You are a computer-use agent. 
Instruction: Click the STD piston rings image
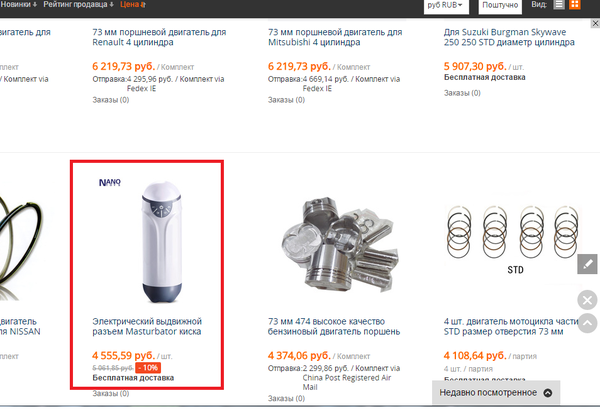click(x=514, y=240)
